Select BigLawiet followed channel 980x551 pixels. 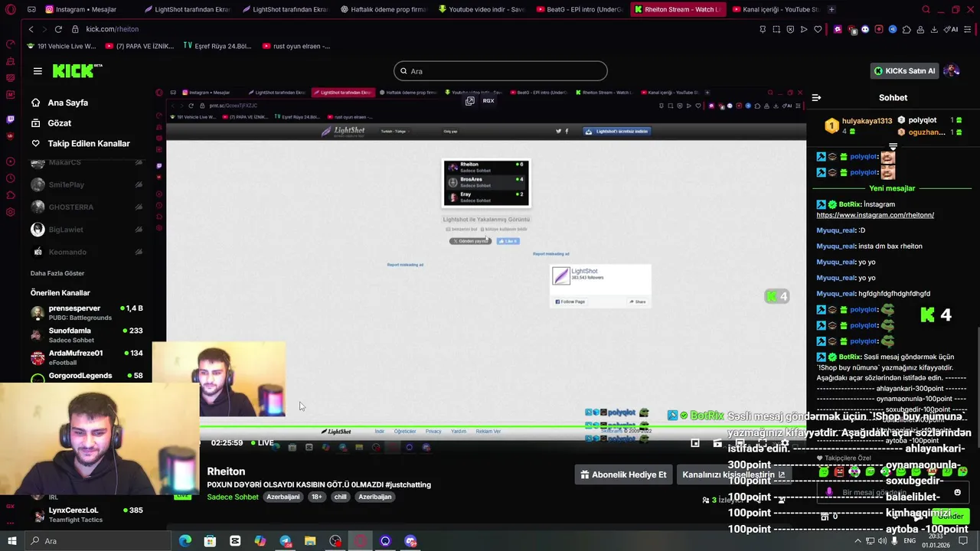coord(87,230)
